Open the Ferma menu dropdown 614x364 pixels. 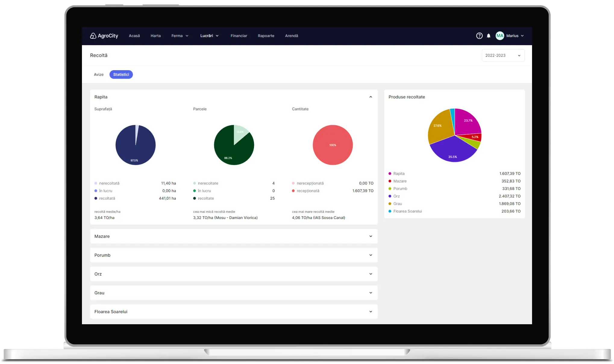point(180,36)
